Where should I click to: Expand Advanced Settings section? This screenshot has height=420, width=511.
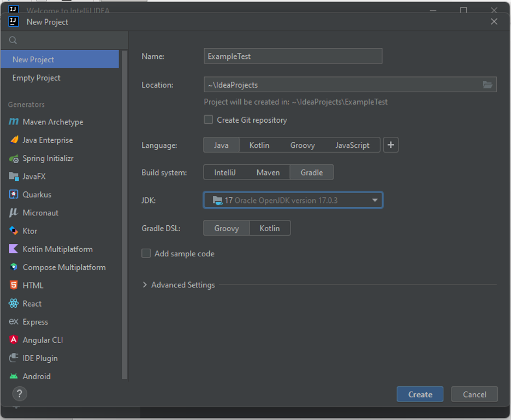click(x=145, y=285)
